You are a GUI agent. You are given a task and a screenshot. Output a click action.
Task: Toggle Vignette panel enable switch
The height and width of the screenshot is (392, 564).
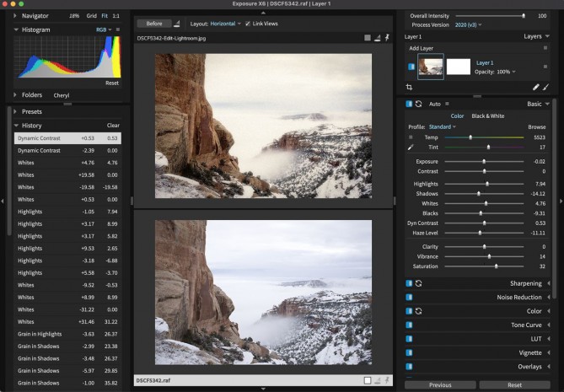coord(409,352)
